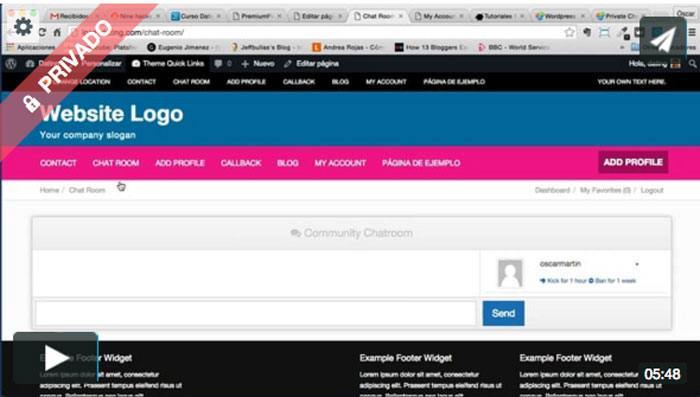This screenshot has width=700, height=397.
Task: Click the middle Example Footer Widget heading
Action: [405, 358]
